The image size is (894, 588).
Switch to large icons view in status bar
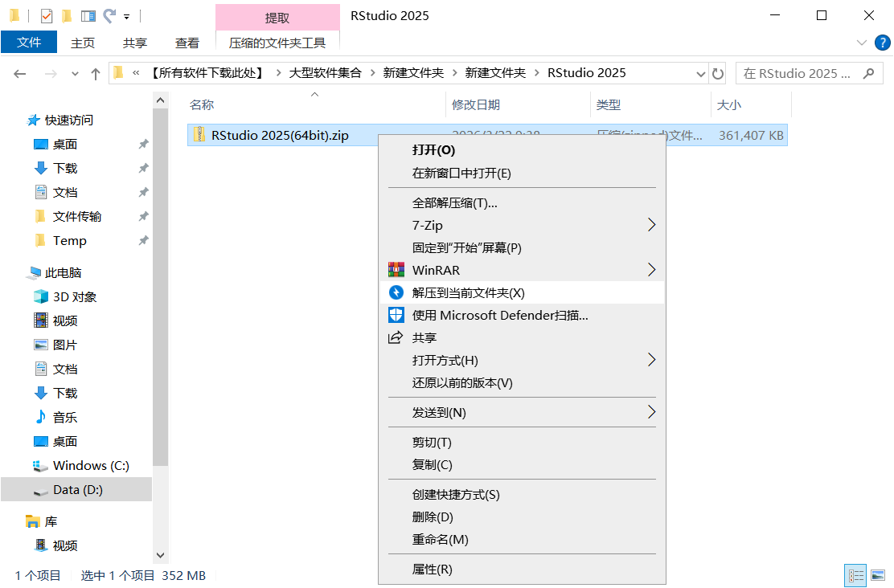click(878, 575)
